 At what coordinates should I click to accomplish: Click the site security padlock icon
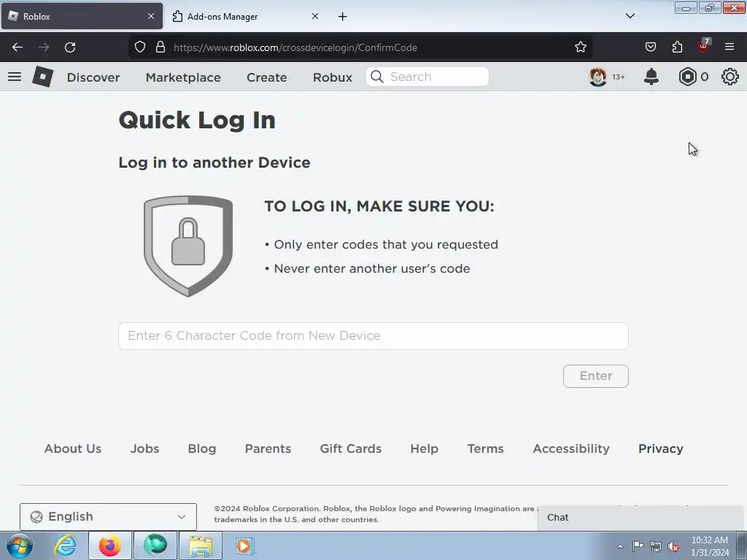click(160, 47)
